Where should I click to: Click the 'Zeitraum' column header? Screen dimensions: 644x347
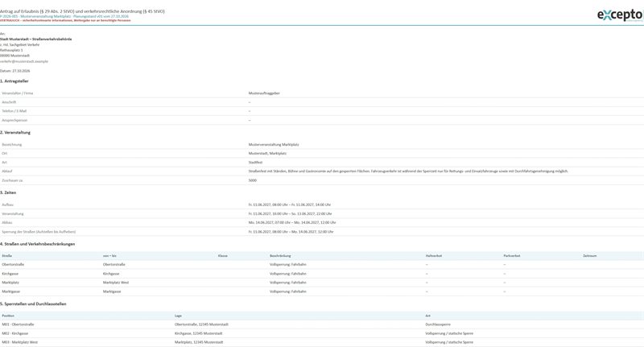[590, 256]
